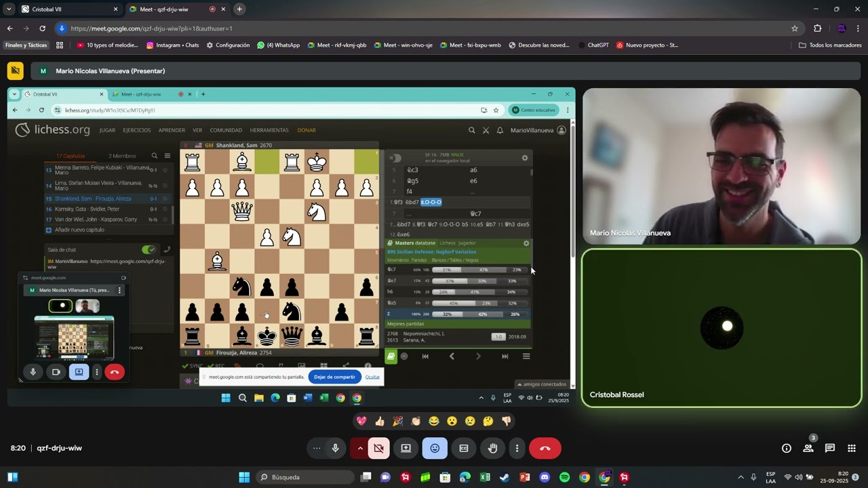Open the Extensions puzzle icon
Image resolution: width=868 pixels, height=488 pixels.
(817, 28)
